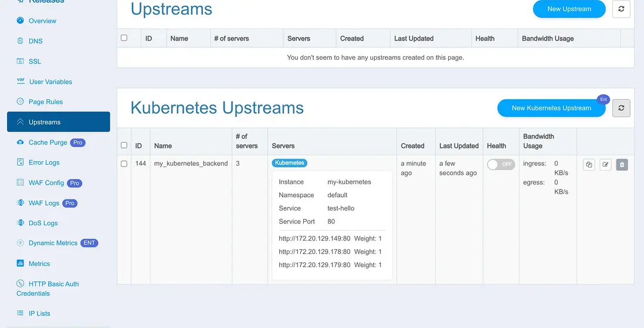Image resolution: width=644 pixels, height=328 pixels.
Task: Select the Upstreams sidebar item
Action: click(58, 121)
